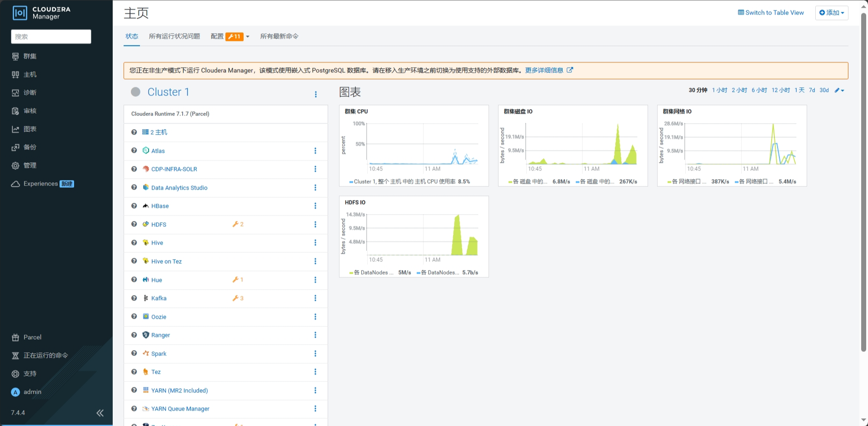
Task: Open the Cluster 1 title link
Action: click(x=168, y=92)
